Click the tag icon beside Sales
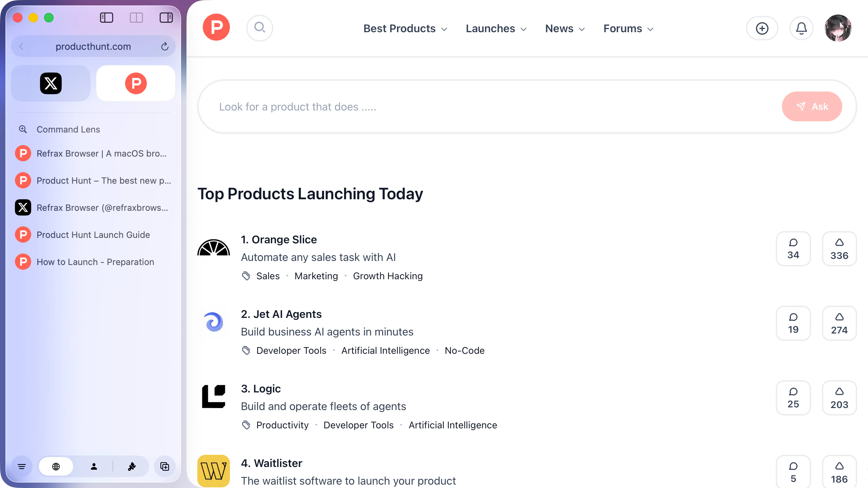868x488 pixels. click(x=246, y=276)
